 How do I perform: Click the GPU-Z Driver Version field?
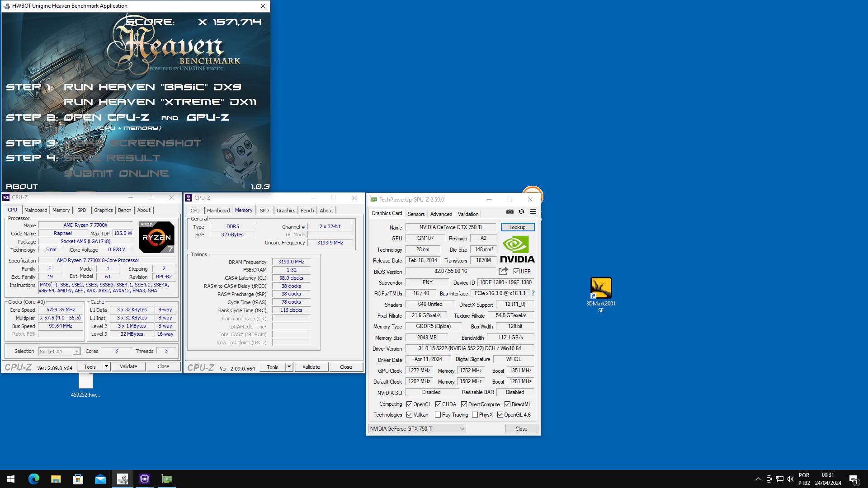click(x=470, y=348)
